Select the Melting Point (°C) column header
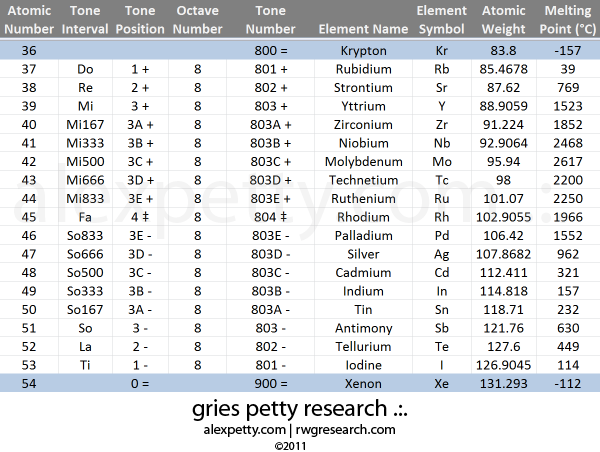 pos(567,20)
